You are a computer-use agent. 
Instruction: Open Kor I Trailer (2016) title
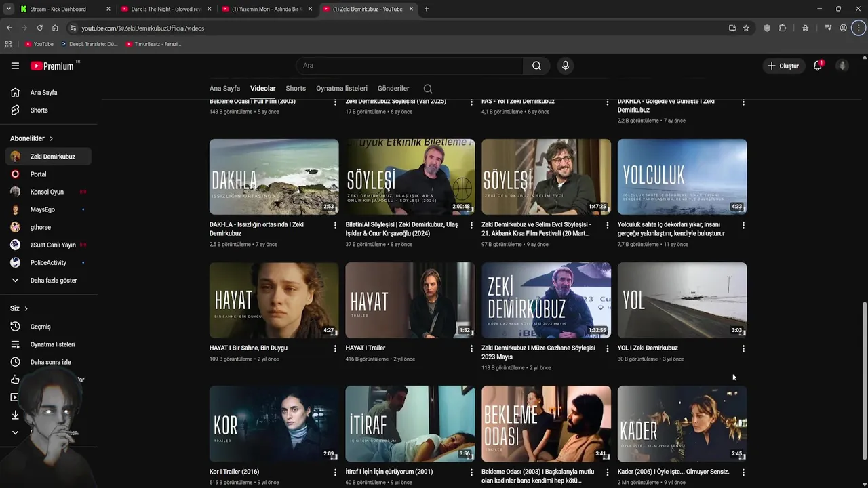point(234,472)
